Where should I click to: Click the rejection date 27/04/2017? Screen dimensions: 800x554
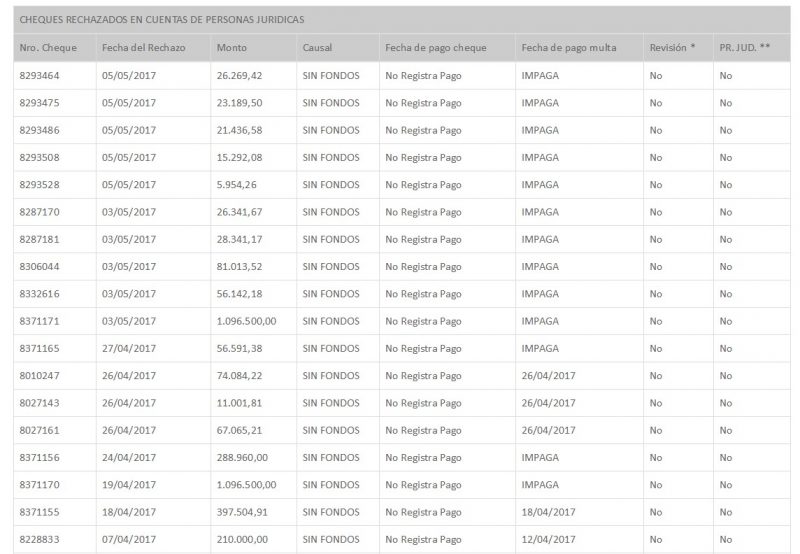129,348
